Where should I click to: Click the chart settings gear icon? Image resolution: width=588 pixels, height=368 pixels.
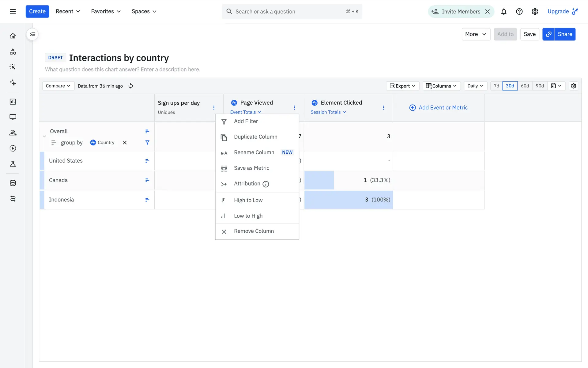pyautogui.click(x=573, y=86)
